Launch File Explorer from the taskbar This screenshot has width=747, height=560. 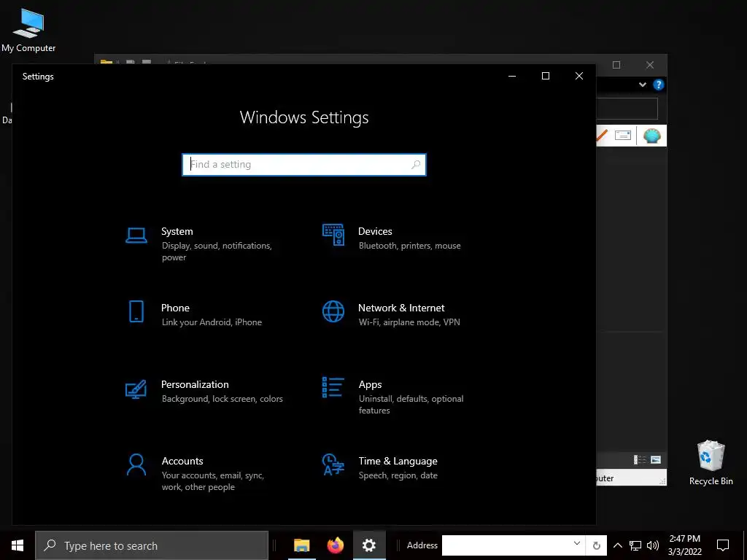301,545
